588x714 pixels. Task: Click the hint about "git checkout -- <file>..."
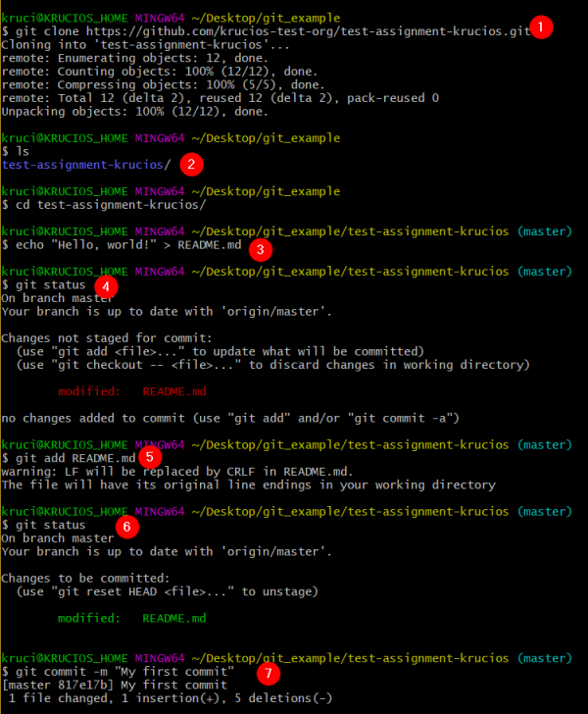273,365
